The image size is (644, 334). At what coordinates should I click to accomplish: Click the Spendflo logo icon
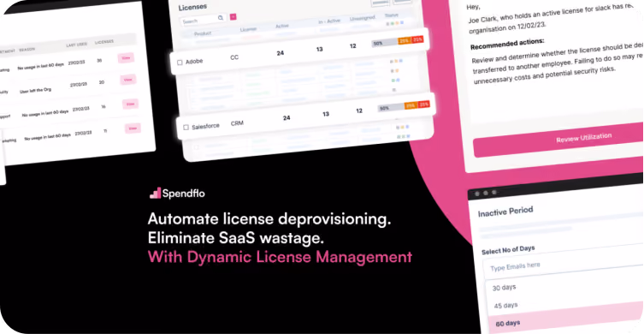[x=155, y=193]
